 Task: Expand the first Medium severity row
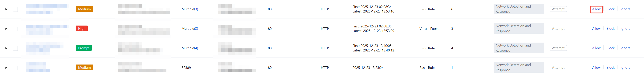[x=6, y=9]
